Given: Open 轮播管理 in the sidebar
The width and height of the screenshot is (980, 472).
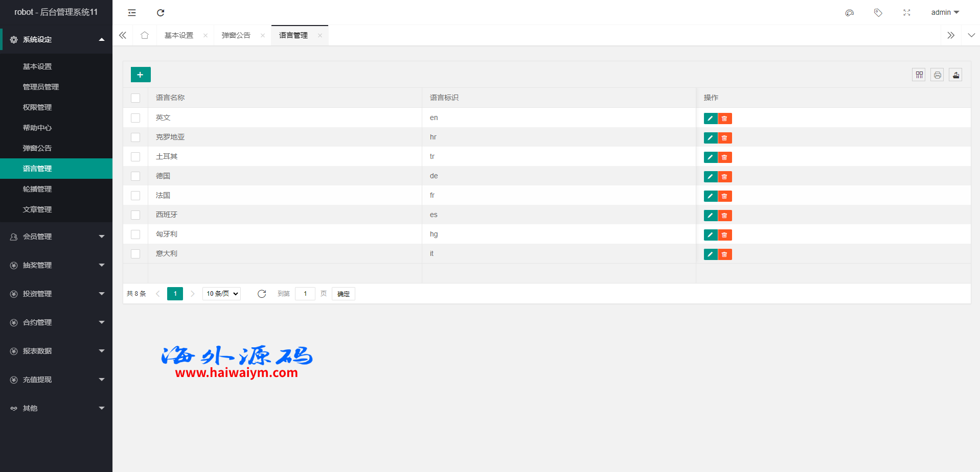Looking at the screenshot, I should point(37,189).
